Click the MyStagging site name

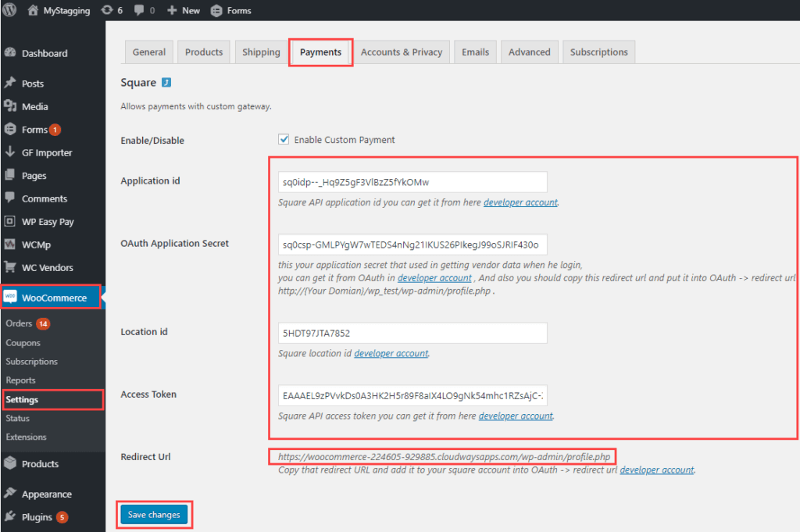click(66, 11)
